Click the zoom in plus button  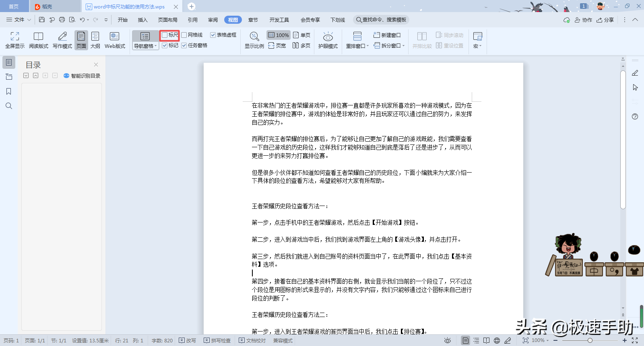625,340
